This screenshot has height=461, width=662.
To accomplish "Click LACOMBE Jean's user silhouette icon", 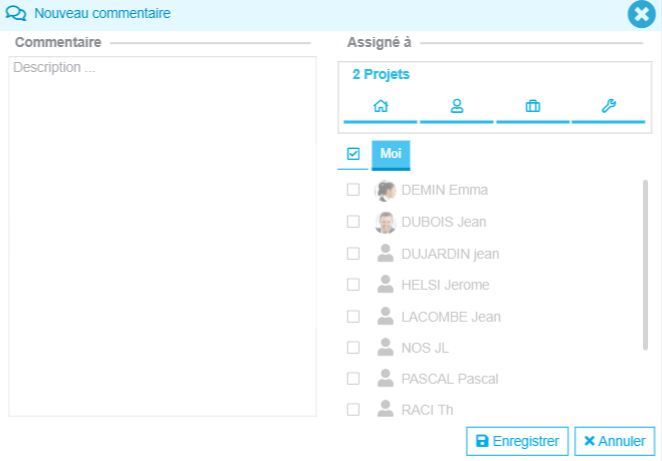I will [x=385, y=316].
